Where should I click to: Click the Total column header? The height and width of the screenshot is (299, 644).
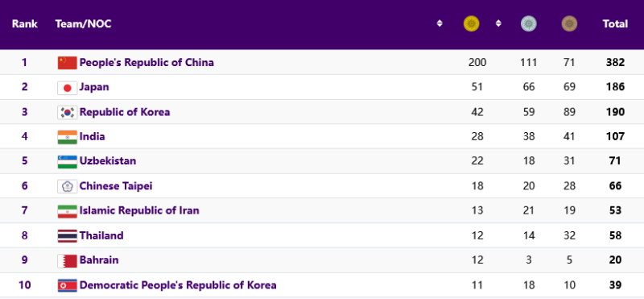point(615,24)
